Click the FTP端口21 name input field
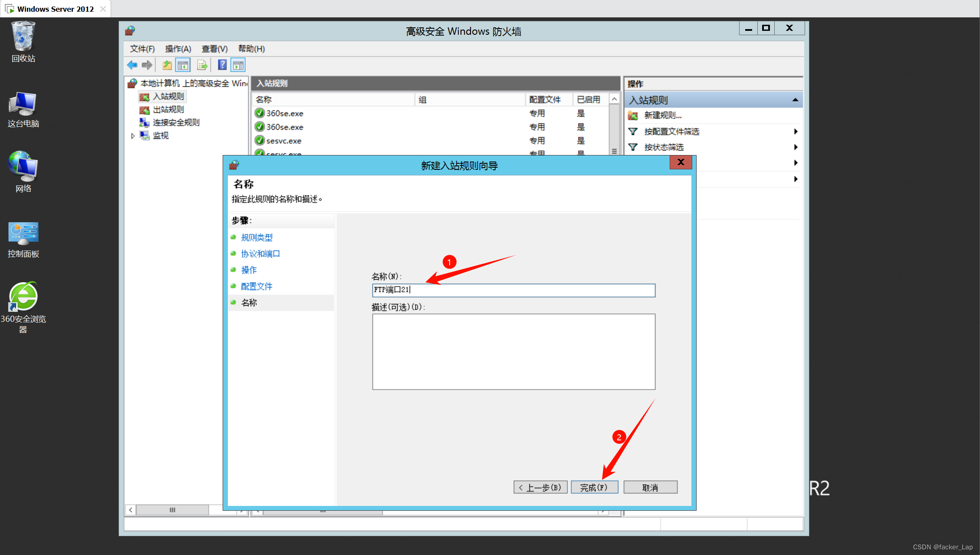The image size is (980, 555). (513, 290)
